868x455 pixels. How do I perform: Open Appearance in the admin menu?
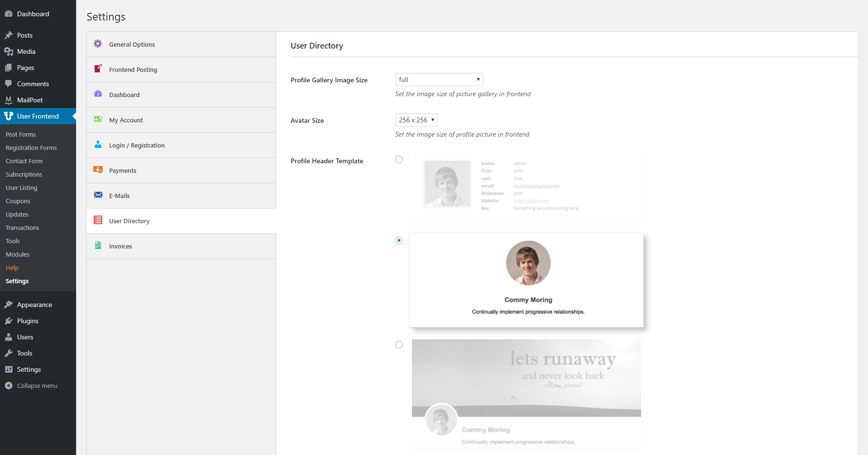[x=34, y=305]
